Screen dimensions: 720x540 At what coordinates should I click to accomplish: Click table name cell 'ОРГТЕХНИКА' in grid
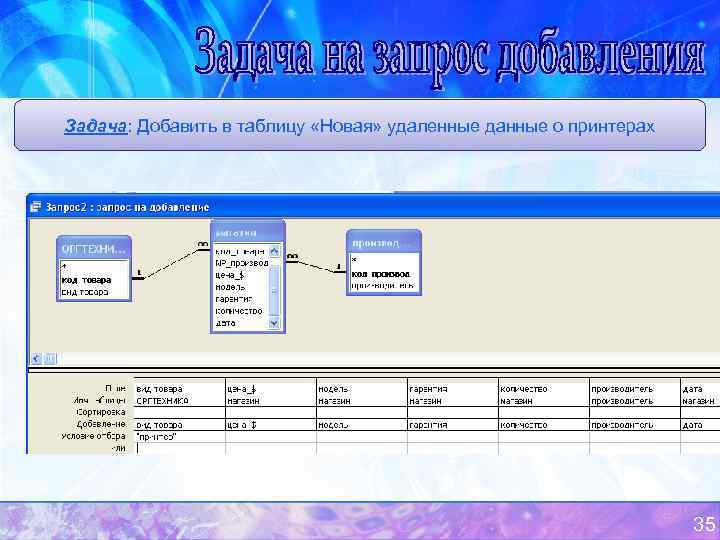tap(180, 401)
